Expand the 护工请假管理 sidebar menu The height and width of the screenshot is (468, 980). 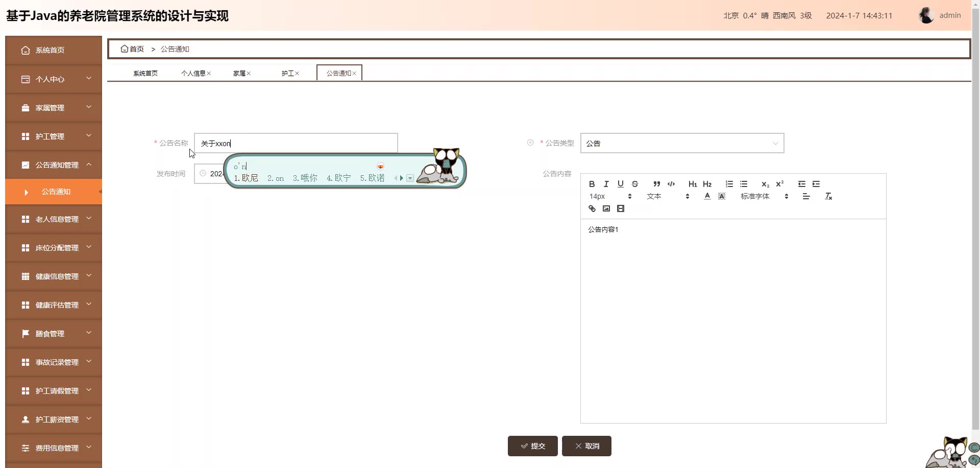click(54, 391)
